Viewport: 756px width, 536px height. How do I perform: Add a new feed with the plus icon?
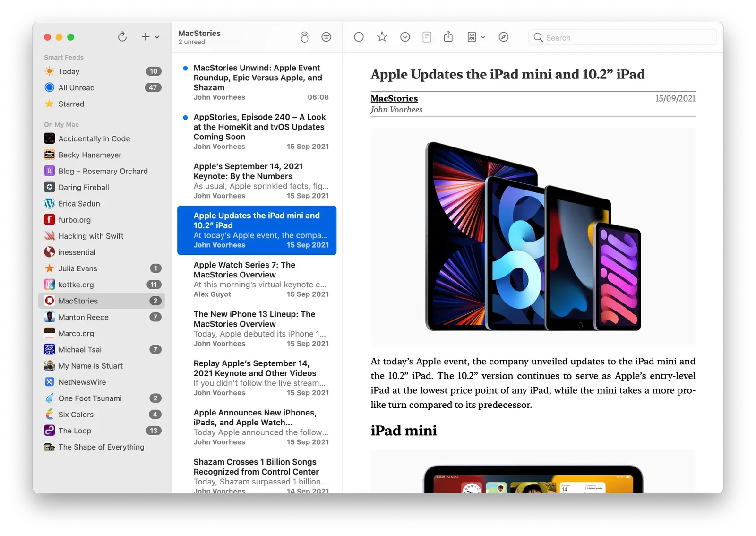(144, 37)
